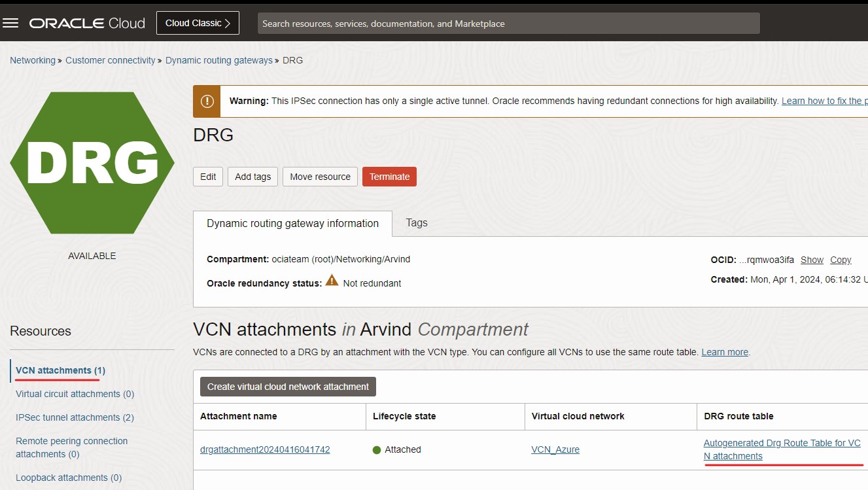Copy the OCID
The image size is (868, 490).
(841, 260)
